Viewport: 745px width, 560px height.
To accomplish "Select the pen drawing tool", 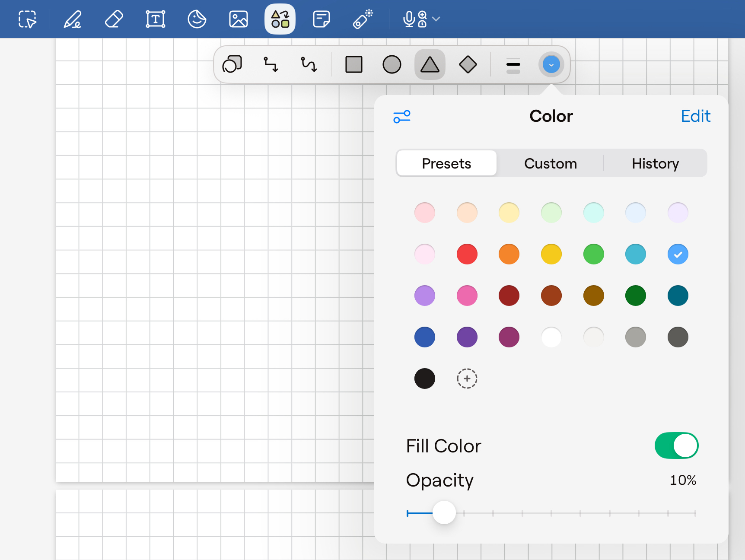I will pyautogui.click(x=72, y=19).
